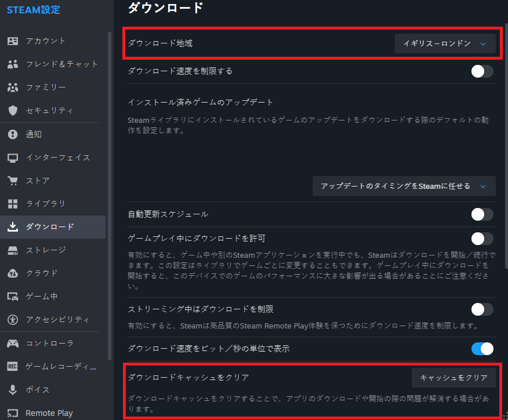
Task: Select ゲームレコーディ... sidebar label
Action: 61,367
